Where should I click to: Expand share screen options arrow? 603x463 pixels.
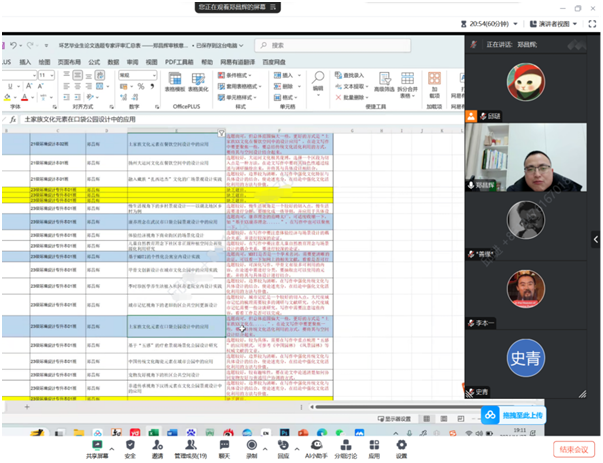tap(112, 449)
